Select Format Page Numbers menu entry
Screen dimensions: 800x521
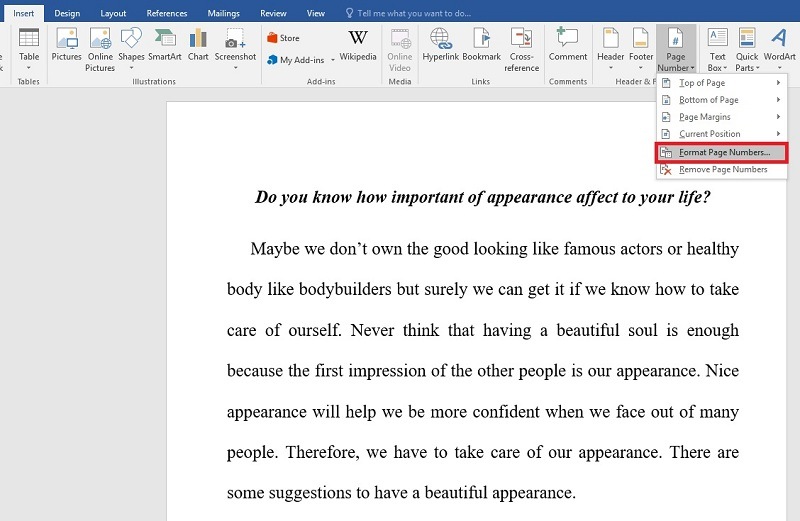click(724, 152)
